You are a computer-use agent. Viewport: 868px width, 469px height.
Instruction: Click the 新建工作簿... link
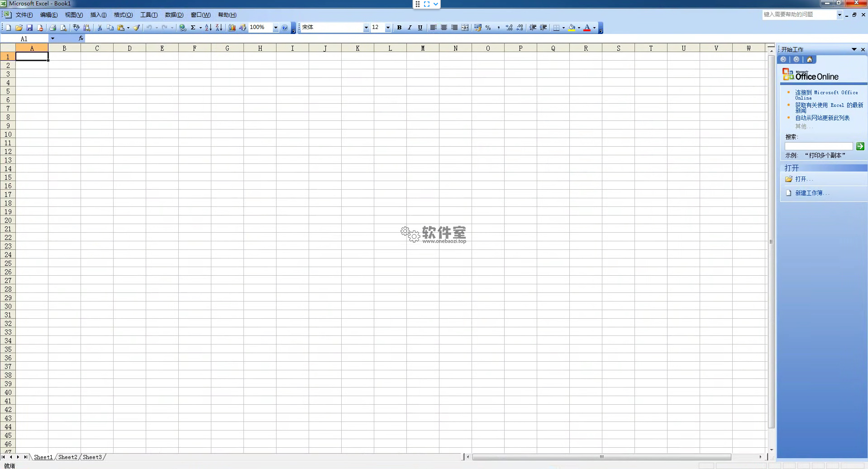click(x=812, y=193)
